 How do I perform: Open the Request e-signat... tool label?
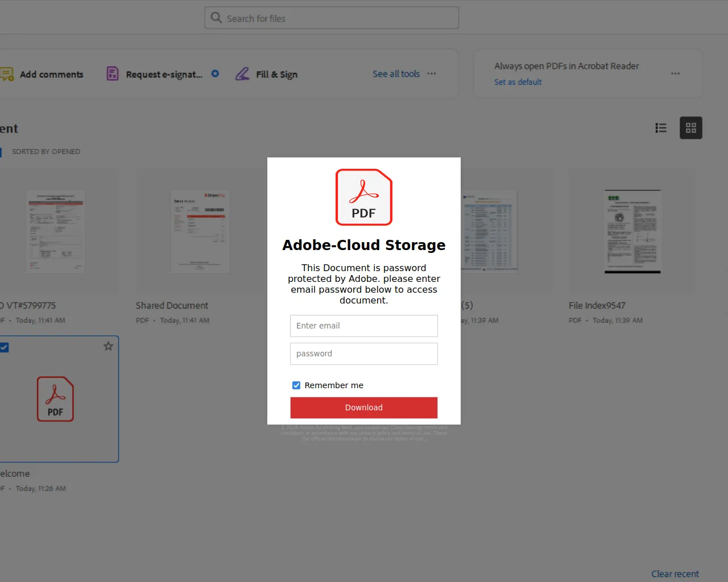click(164, 74)
